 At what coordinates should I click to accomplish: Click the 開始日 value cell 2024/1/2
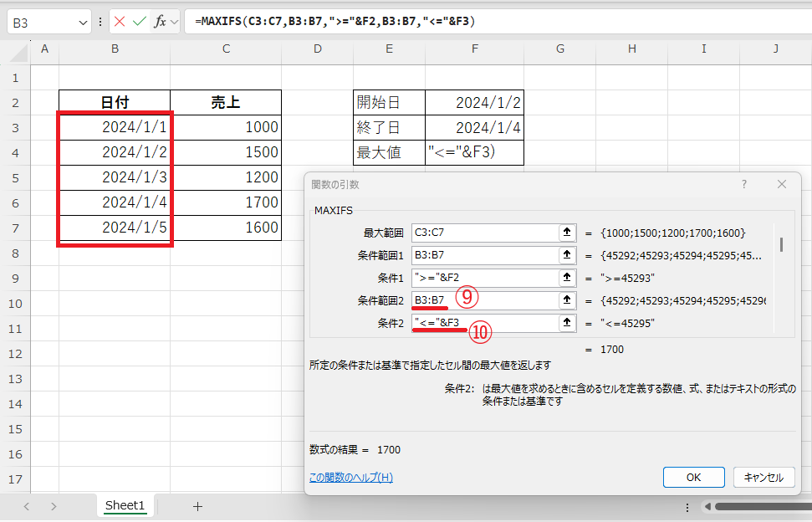474,103
